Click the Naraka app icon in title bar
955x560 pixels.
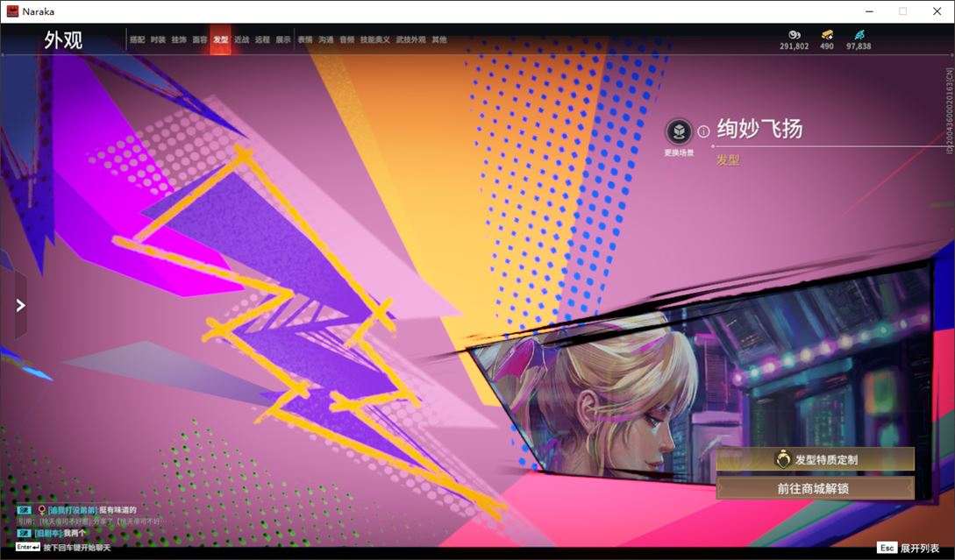[x=12, y=11]
